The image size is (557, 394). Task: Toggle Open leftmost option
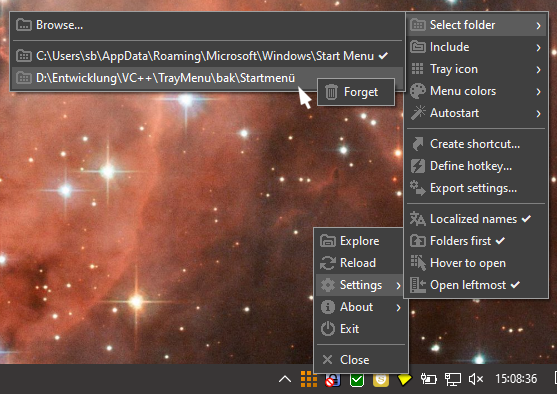(476, 285)
